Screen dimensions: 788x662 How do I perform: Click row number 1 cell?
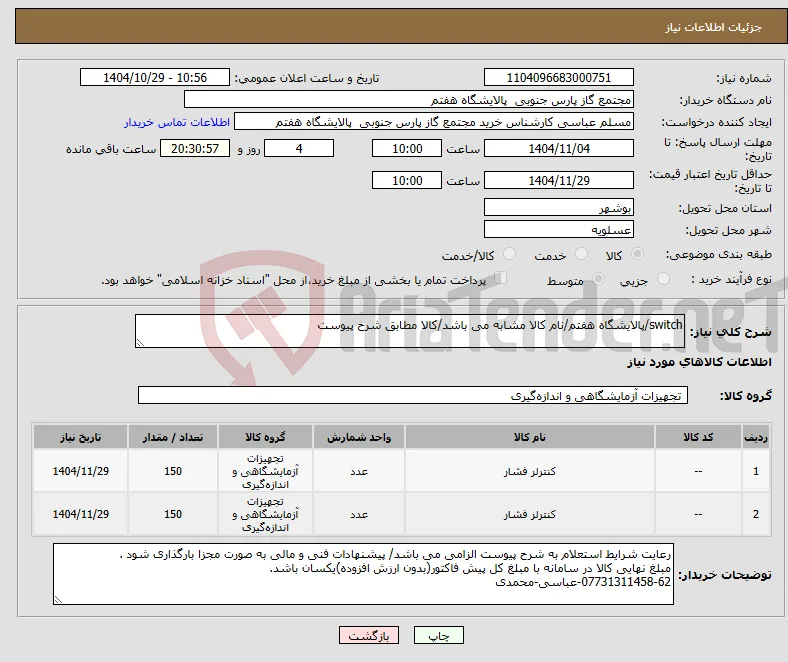pyautogui.click(x=755, y=471)
